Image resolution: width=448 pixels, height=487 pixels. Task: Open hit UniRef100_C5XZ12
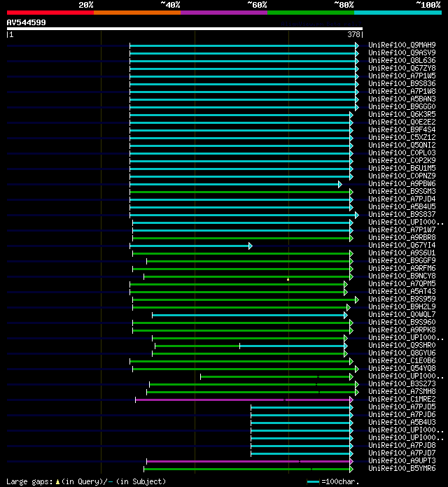402,137
